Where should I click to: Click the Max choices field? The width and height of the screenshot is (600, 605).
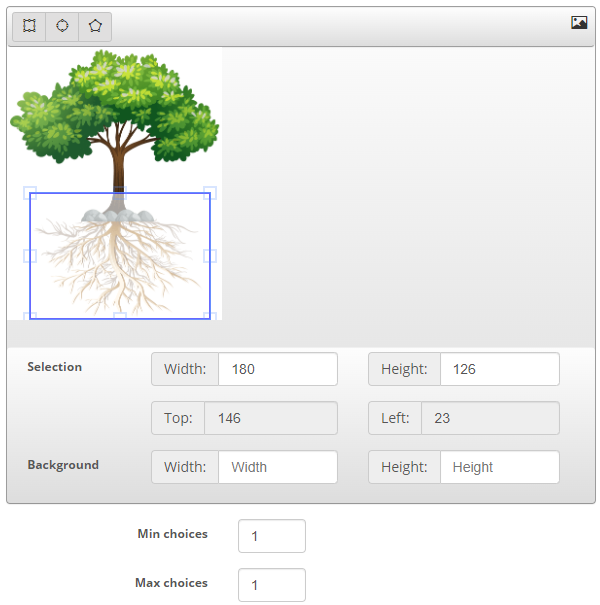click(272, 585)
